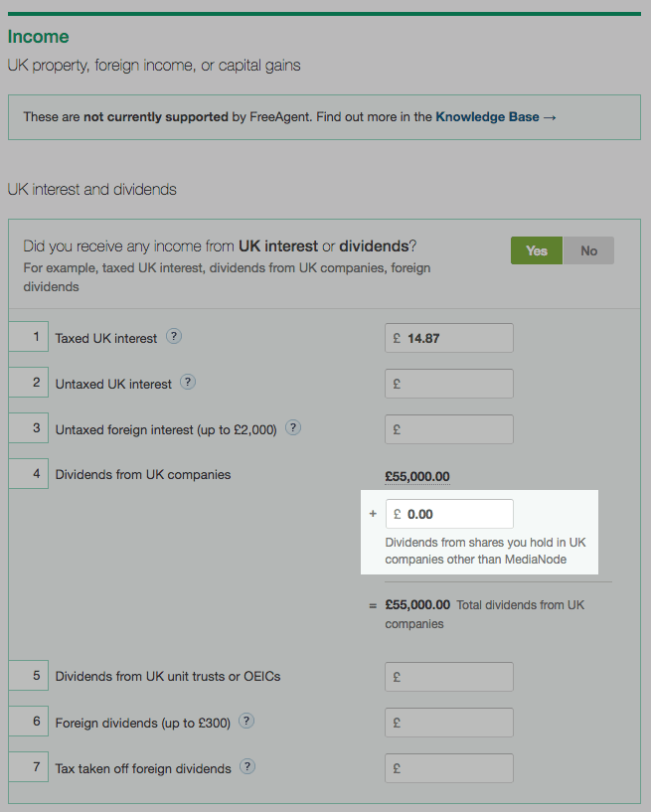This screenshot has height=812, width=651.
Task: Click the Untaxed foreign interest input field
Action: coord(449,429)
